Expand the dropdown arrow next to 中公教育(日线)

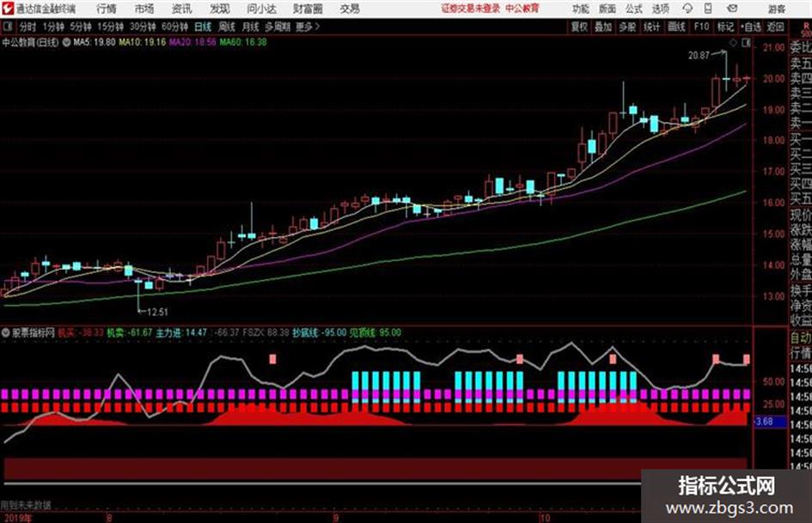pos(66,42)
